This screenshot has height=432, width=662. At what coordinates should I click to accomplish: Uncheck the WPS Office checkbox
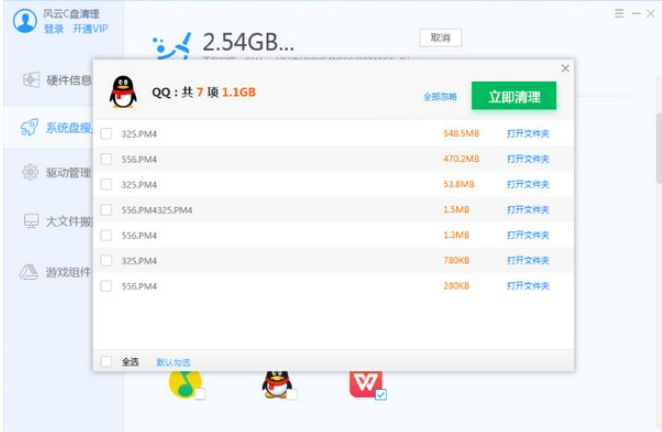[381, 394]
